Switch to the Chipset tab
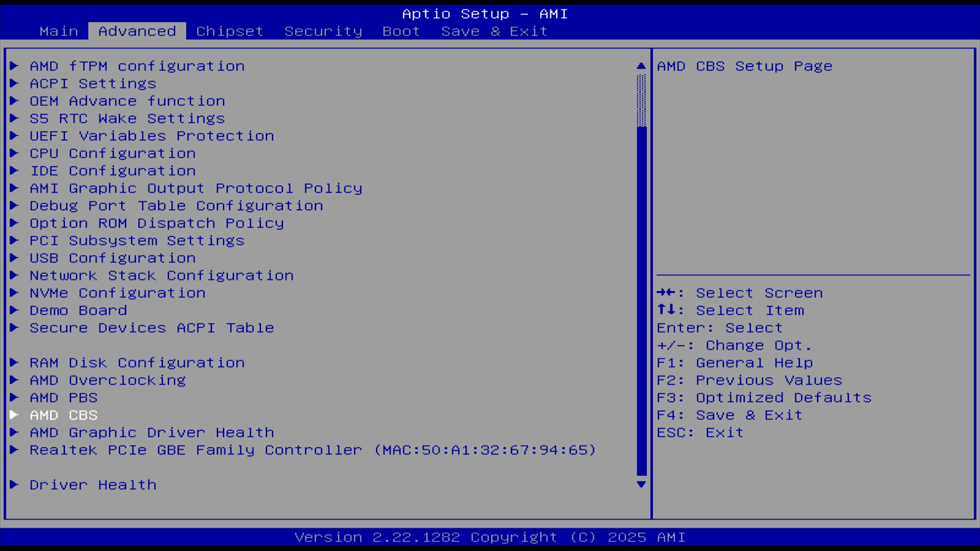This screenshot has height=551, width=980. click(230, 31)
